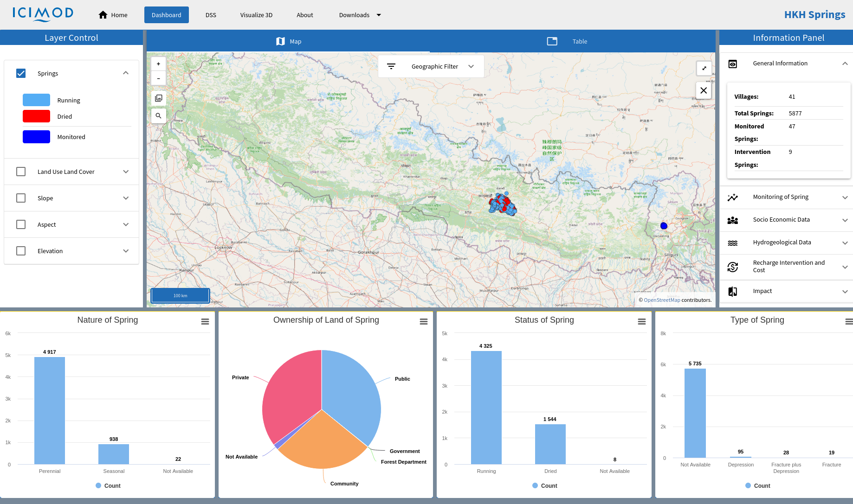Go to the DSS page
Image resolution: width=853 pixels, height=504 pixels.
(x=211, y=15)
